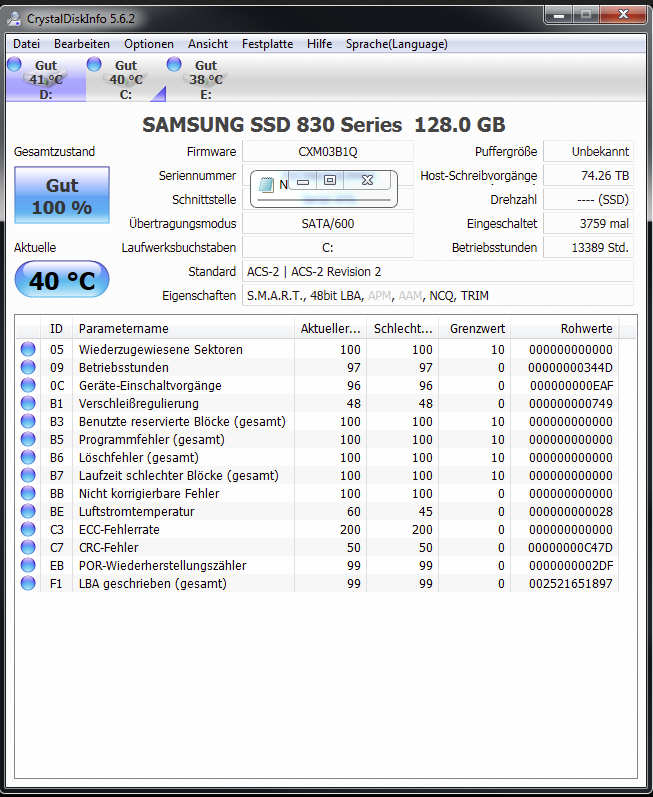Viewport: 653px width, 797px height.
Task: Open the Hilfe menu
Action: [319, 44]
